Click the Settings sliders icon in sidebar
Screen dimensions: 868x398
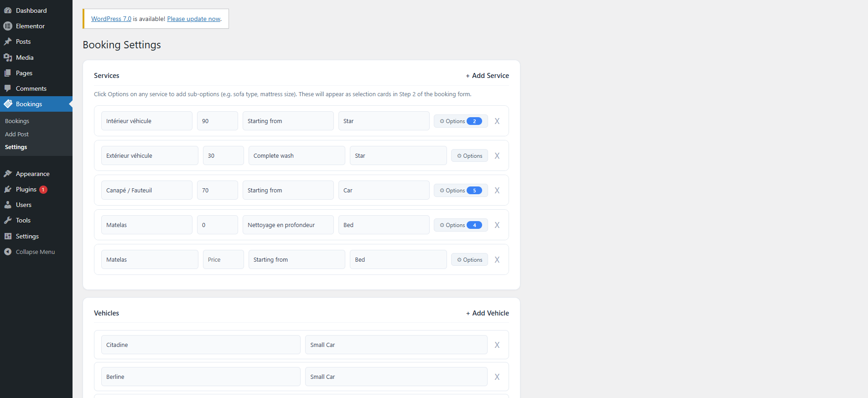click(x=8, y=236)
